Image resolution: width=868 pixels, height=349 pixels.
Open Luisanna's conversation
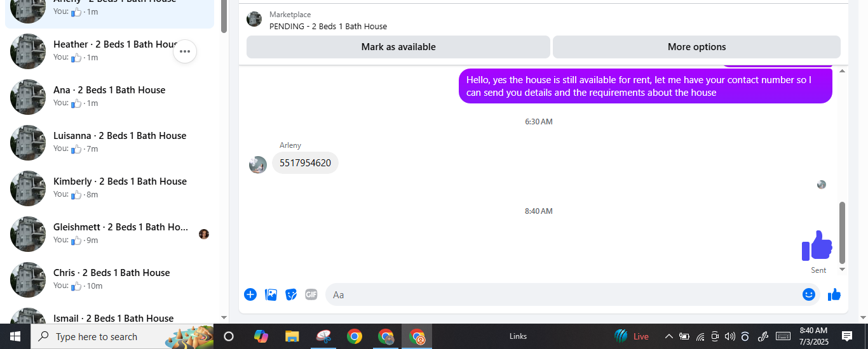click(x=110, y=143)
